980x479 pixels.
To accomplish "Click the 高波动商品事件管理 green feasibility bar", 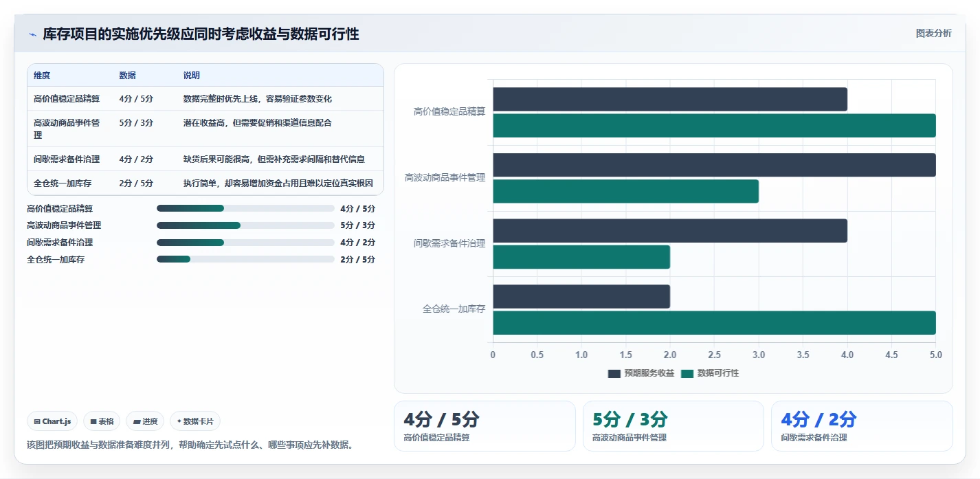I will point(625,191).
